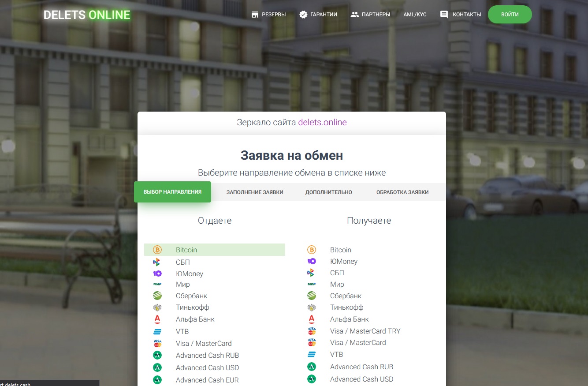The width and height of the screenshot is (588, 386).
Task: Click the DELETS ONLINE logo
Action: click(x=87, y=15)
